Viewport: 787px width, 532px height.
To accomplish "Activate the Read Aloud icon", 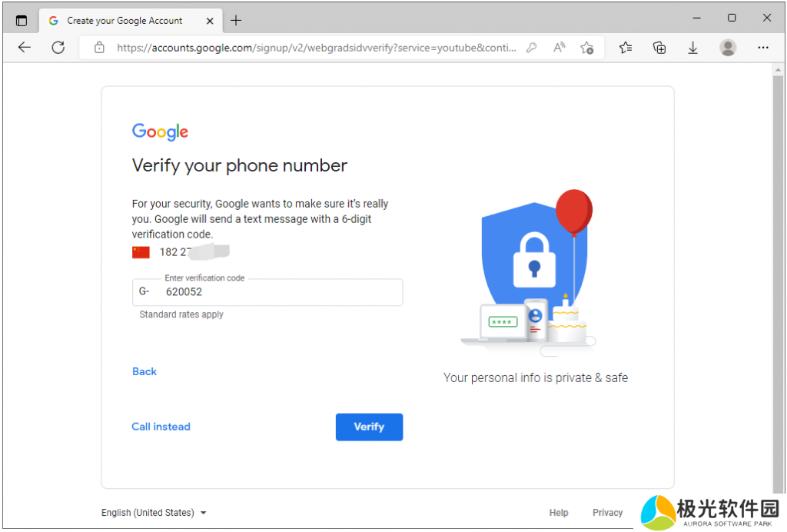I will 559,48.
